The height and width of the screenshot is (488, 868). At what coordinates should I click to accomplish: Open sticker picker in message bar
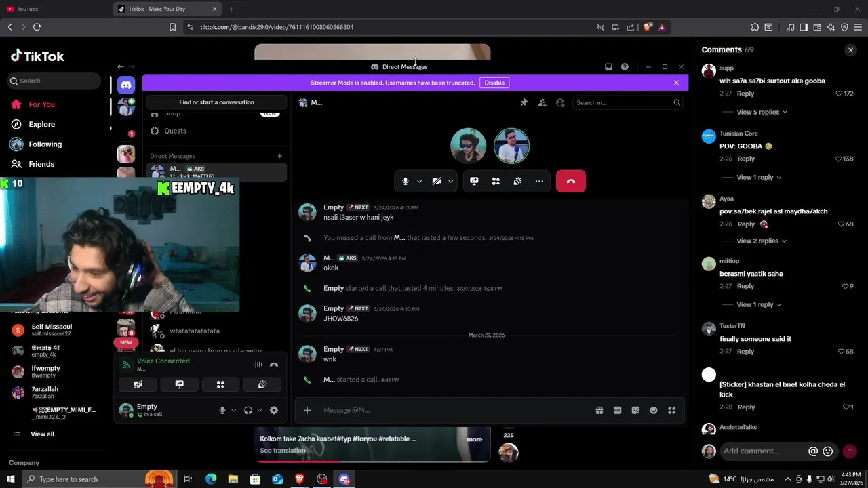(635, 410)
